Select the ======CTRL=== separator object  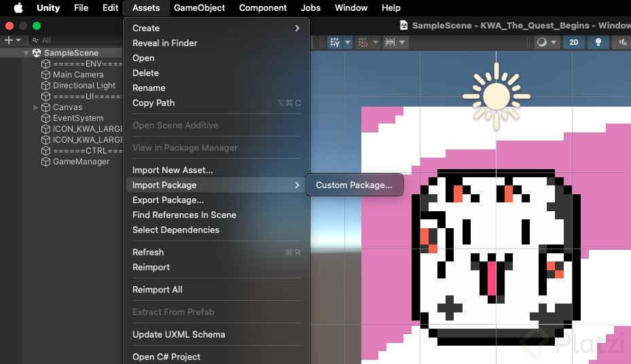(x=88, y=151)
